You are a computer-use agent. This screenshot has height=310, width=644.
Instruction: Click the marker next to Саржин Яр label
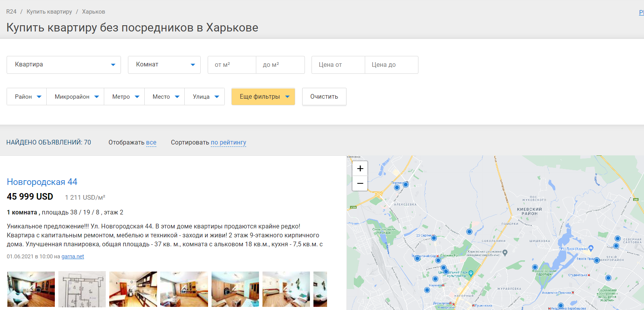pyautogui.click(x=438, y=260)
